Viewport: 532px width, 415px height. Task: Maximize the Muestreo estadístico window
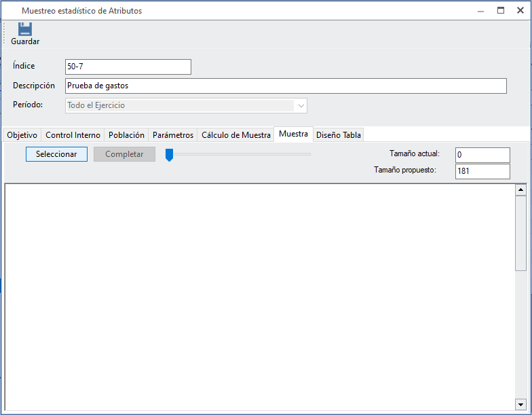[x=501, y=10]
